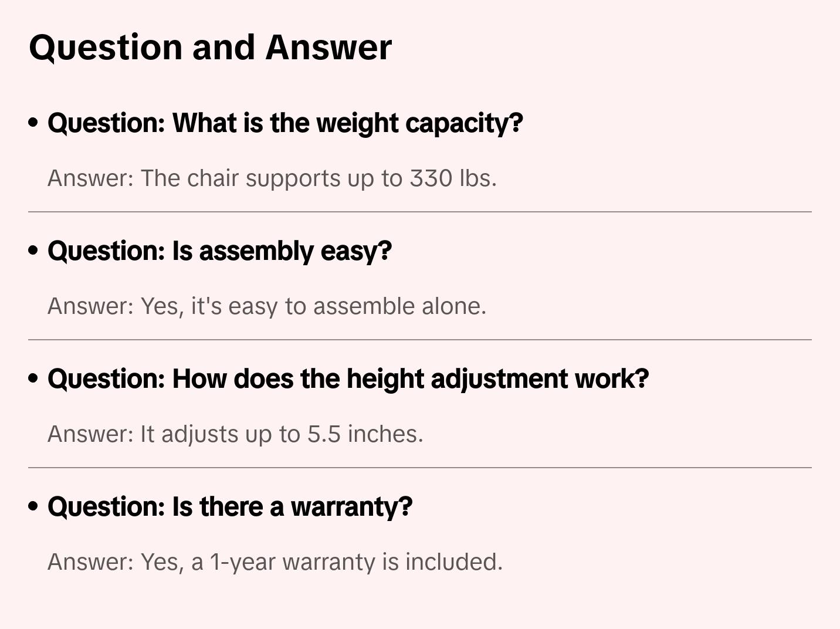The width and height of the screenshot is (840, 629).
Task: Open the "Is assembly easy?" question
Action: pos(219,251)
